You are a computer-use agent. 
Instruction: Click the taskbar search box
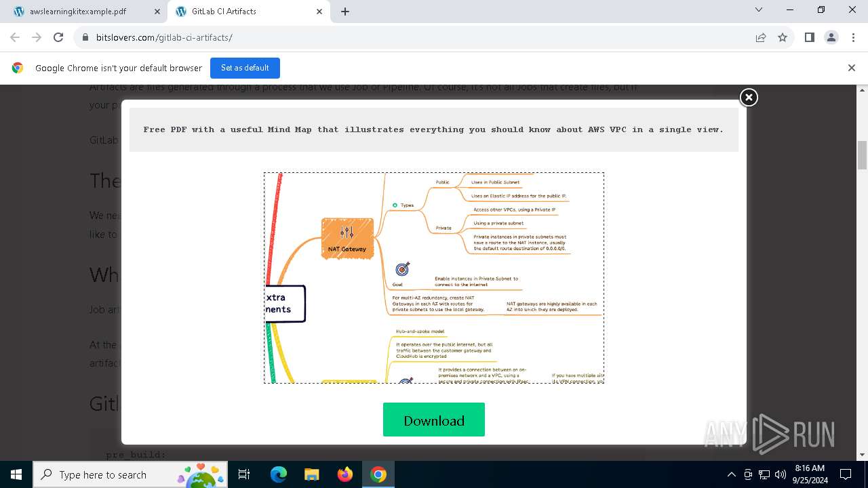[131, 474]
